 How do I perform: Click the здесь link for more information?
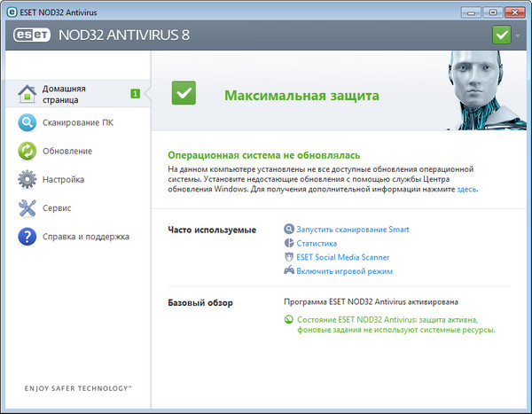click(x=466, y=189)
